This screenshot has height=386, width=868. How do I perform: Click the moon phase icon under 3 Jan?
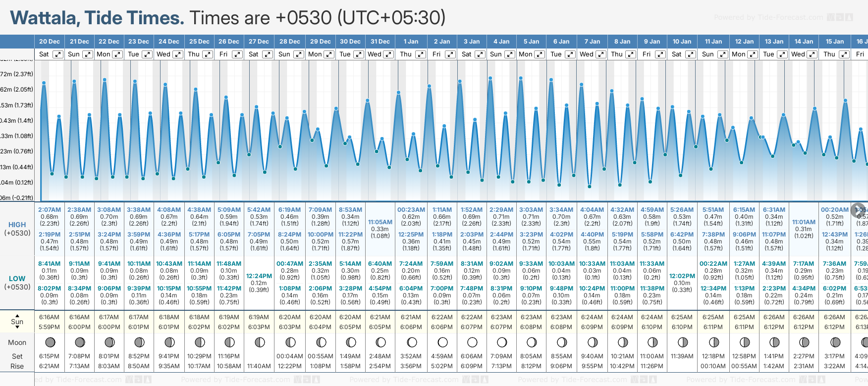472,342
